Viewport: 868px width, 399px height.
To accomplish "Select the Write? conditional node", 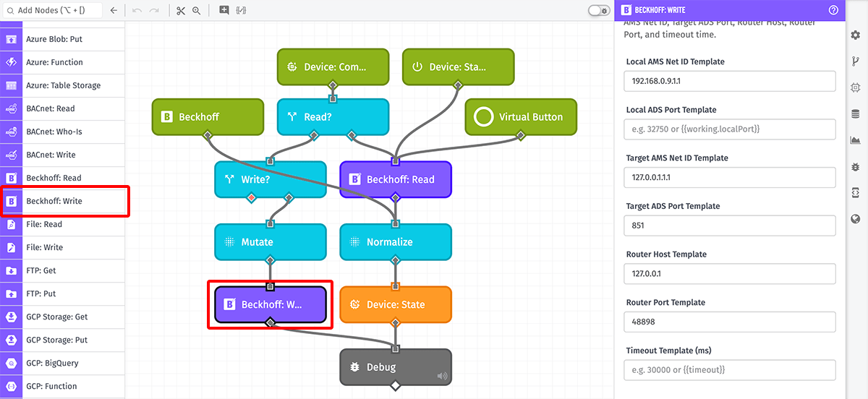I will [x=271, y=179].
